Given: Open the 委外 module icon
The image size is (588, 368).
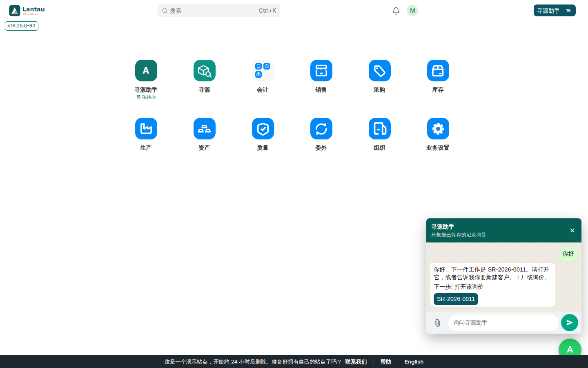Looking at the screenshot, I should 321,128.
